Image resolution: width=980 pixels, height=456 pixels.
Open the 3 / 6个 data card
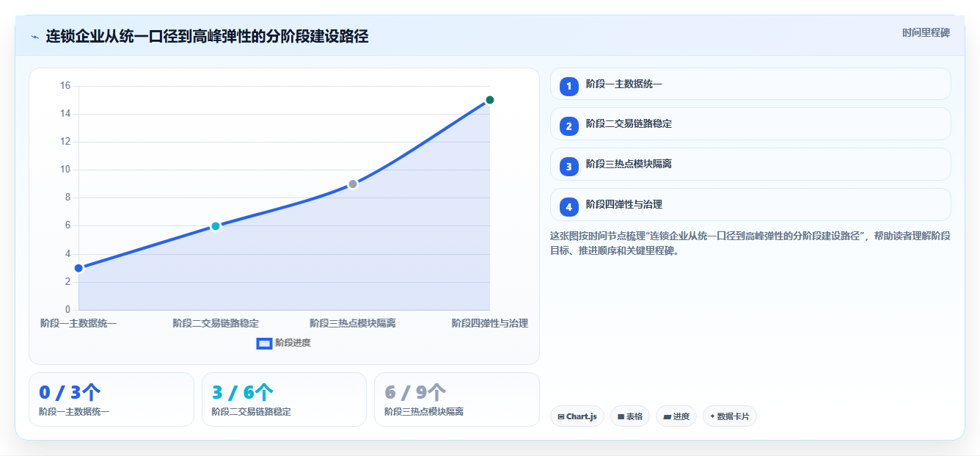[x=284, y=399]
